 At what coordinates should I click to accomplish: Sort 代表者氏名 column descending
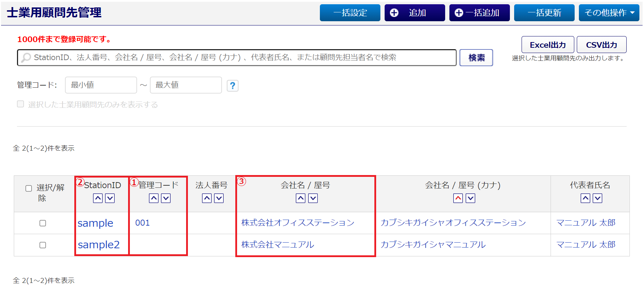pyautogui.click(x=598, y=198)
